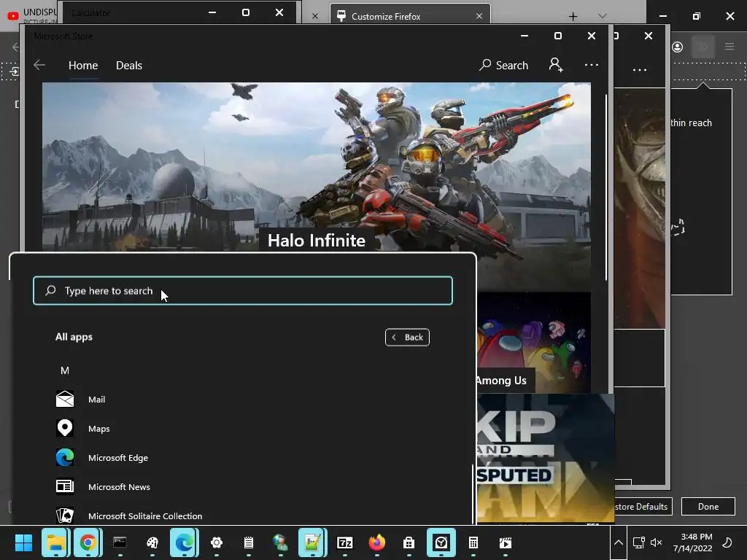The image size is (747, 560).
Task: Focus the Type here to search box
Action: point(242,290)
